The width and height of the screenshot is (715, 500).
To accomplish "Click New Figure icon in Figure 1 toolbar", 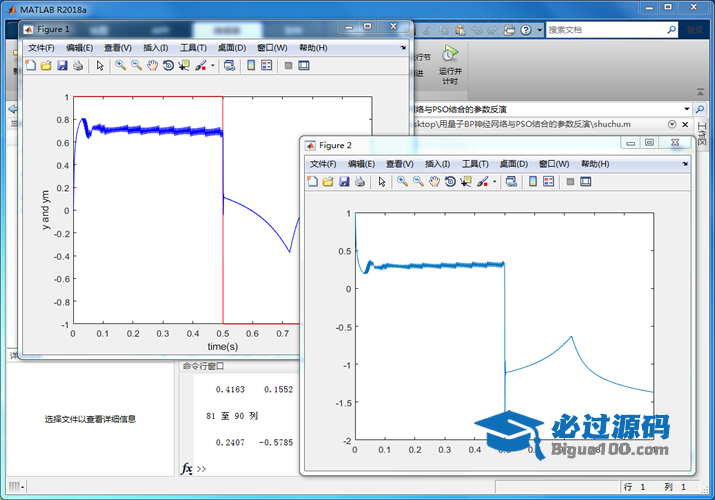I will (x=31, y=66).
